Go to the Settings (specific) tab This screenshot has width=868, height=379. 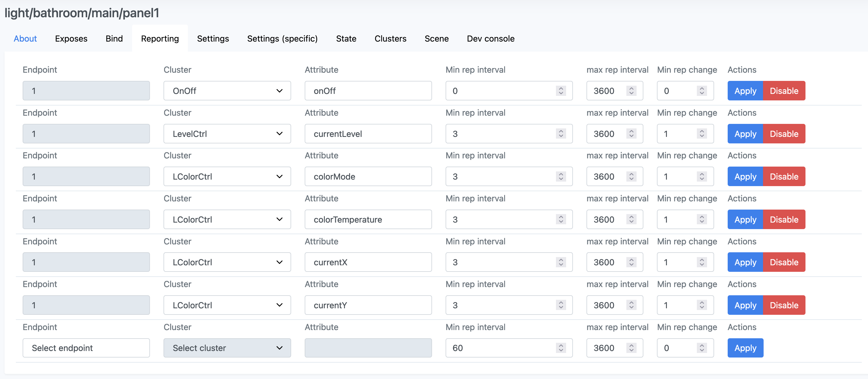point(282,39)
